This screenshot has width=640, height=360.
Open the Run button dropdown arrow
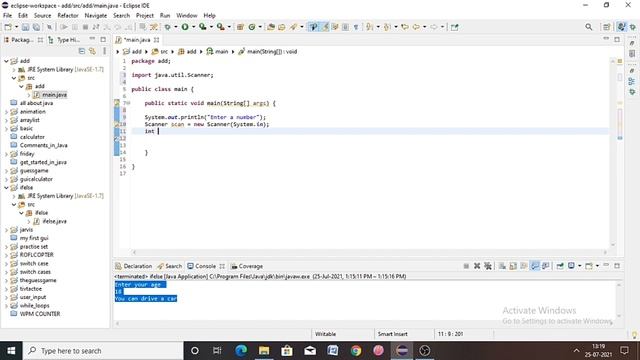[193, 27]
